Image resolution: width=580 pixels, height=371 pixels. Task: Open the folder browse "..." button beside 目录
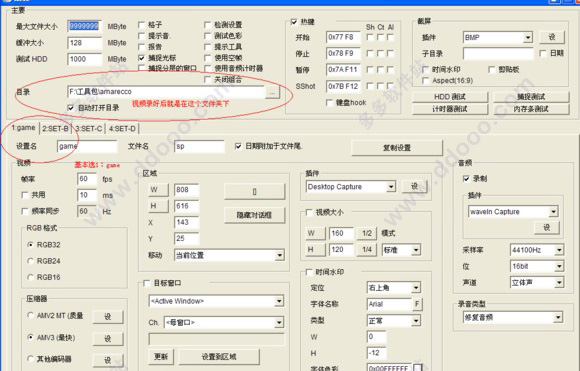click(x=272, y=93)
